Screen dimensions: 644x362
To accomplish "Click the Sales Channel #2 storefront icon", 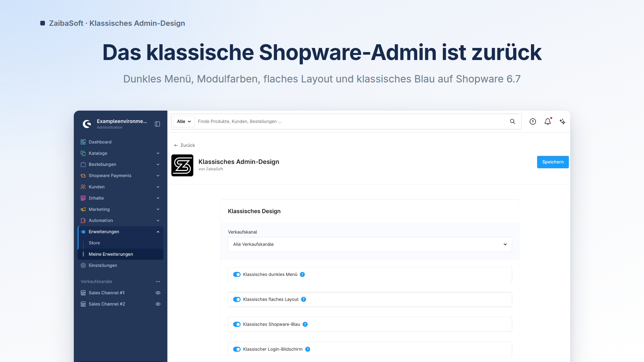I will [83, 304].
